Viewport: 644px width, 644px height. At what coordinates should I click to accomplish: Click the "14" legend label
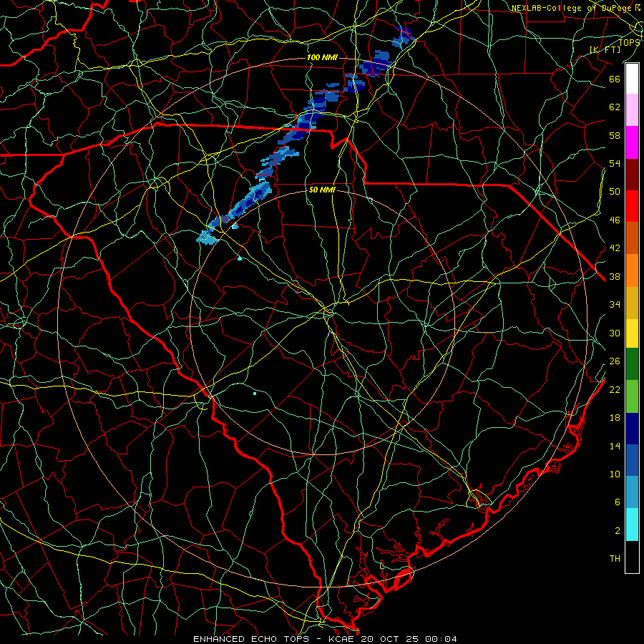[615, 446]
